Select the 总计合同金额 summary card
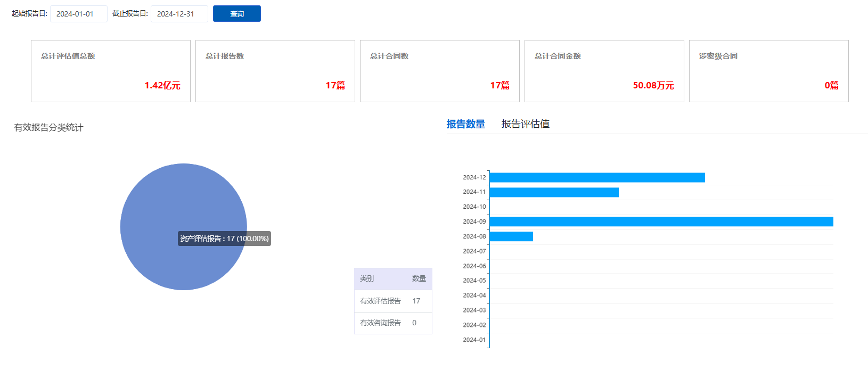 604,71
